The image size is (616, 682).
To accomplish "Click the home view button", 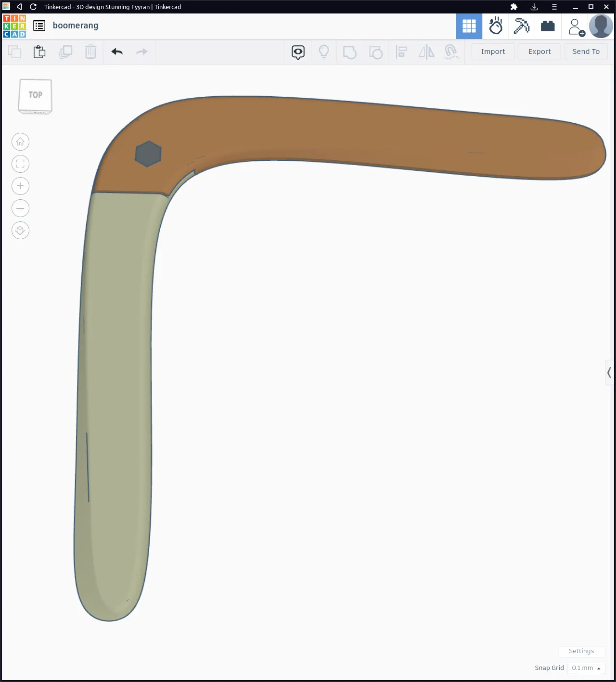I will [20, 142].
